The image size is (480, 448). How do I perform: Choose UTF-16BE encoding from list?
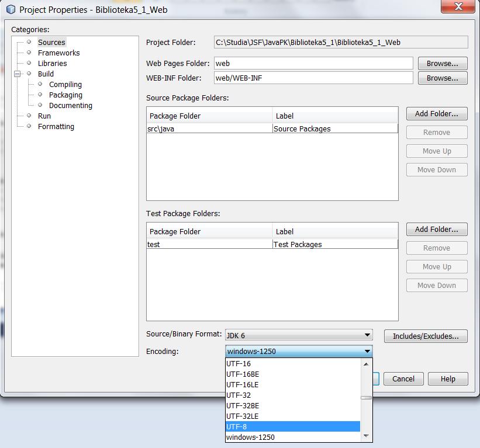point(293,374)
